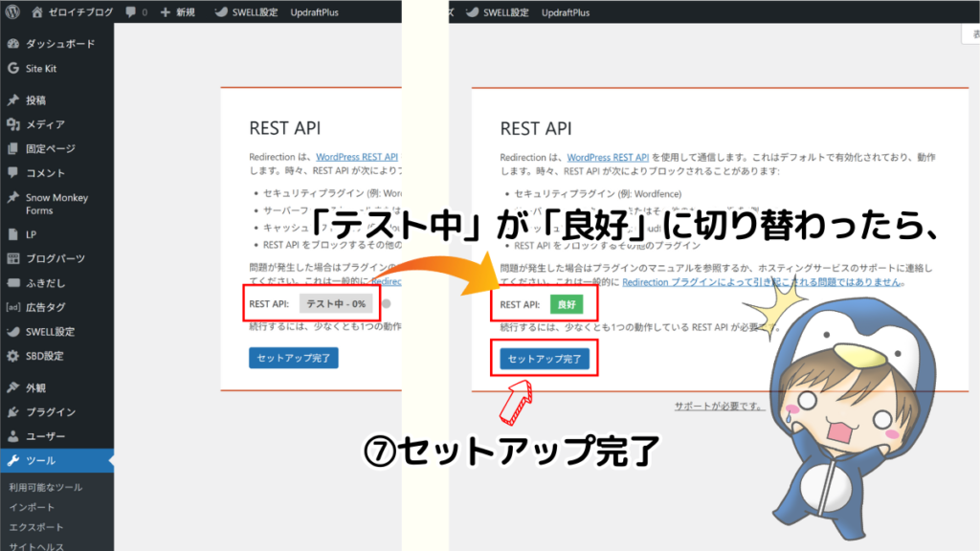Open the インポート submenu item
Screen dimensions: 980x551
[x=32, y=507]
